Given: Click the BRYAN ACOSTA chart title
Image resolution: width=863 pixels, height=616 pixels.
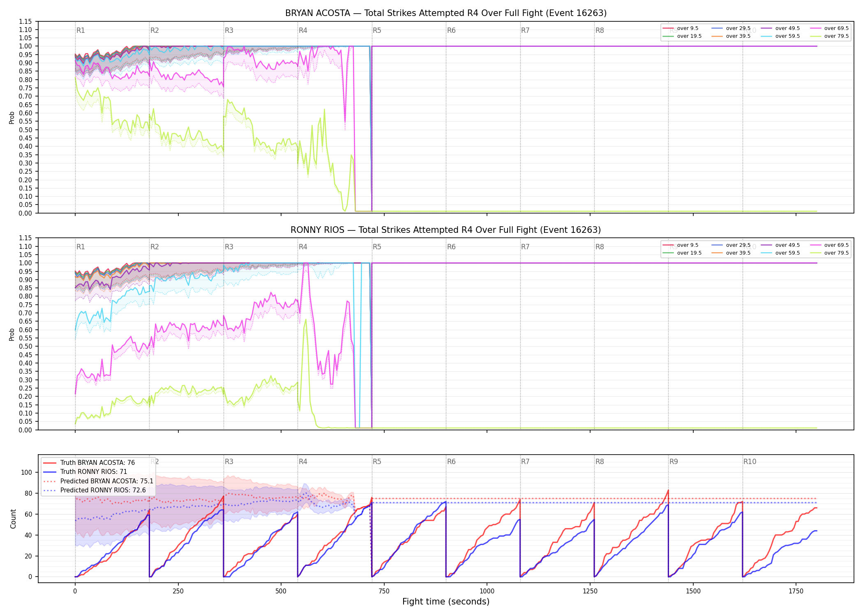Looking at the screenshot, I should tap(446, 13).
